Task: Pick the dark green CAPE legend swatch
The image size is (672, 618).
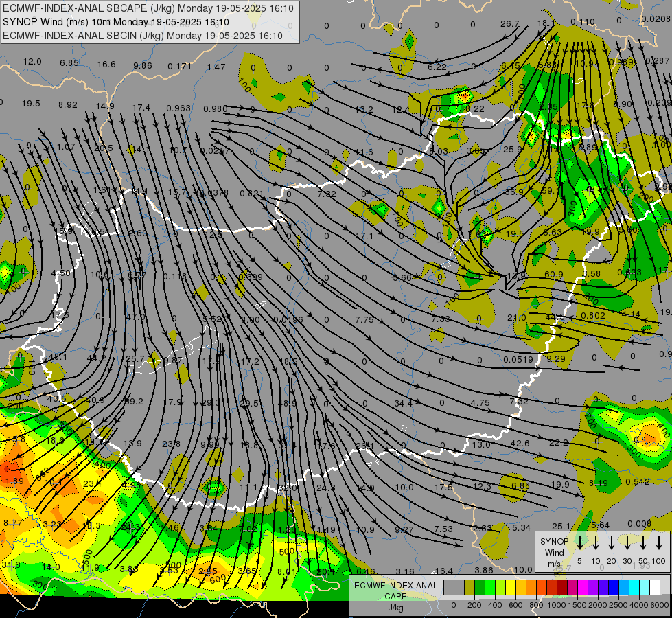Action: [480, 588]
